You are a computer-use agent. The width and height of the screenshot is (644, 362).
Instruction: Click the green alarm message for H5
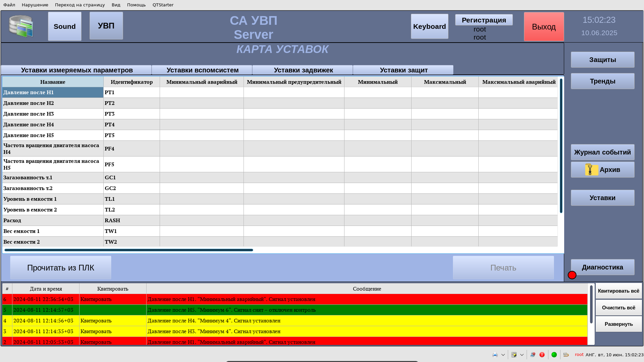coord(367,310)
